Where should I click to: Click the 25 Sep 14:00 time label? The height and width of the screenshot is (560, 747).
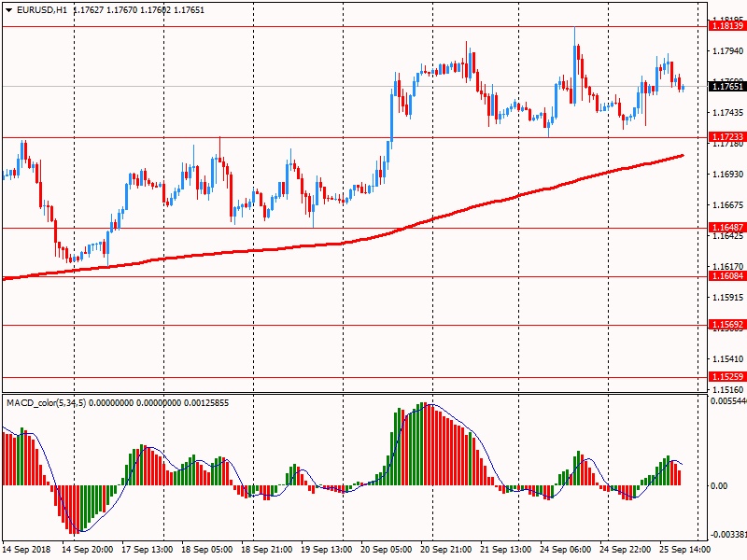pos(686,550)
